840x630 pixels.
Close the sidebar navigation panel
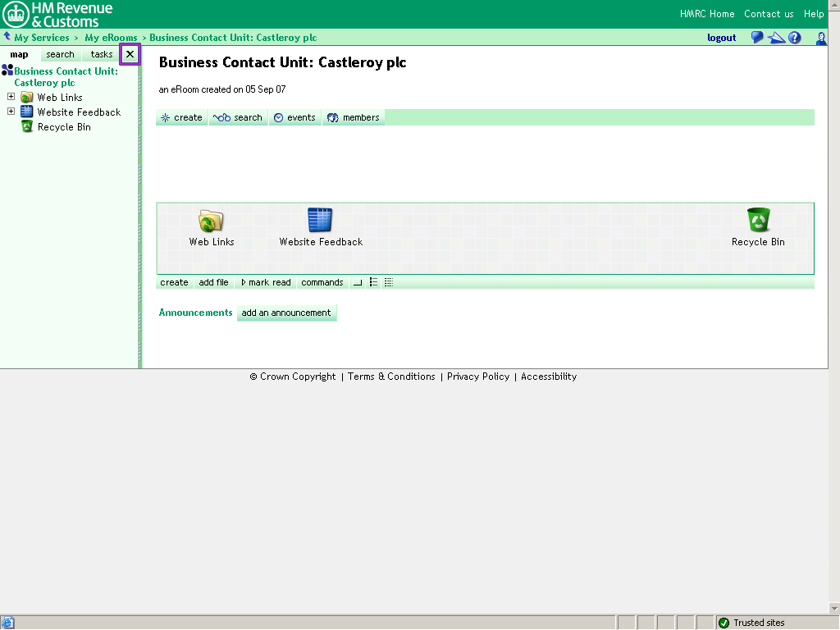(130, 55)
